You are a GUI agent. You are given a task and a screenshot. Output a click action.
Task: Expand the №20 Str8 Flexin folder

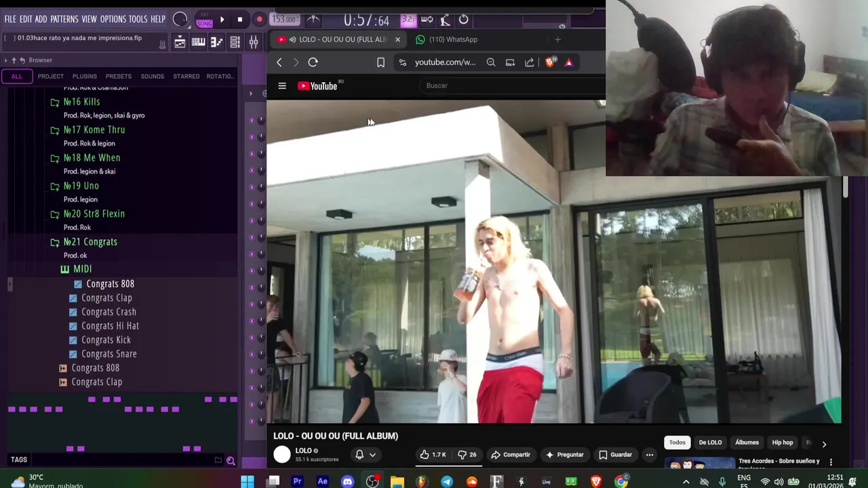[87, 213]
